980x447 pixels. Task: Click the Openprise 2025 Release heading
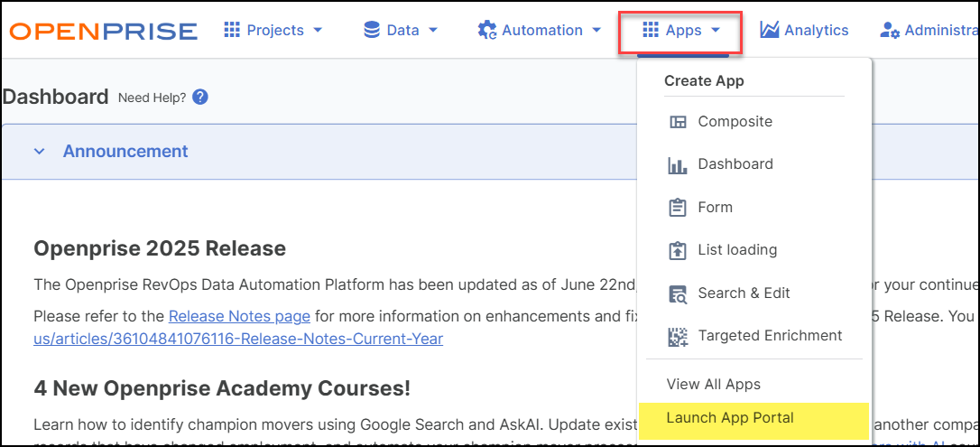pyautogui.click(x=160, y=249)
